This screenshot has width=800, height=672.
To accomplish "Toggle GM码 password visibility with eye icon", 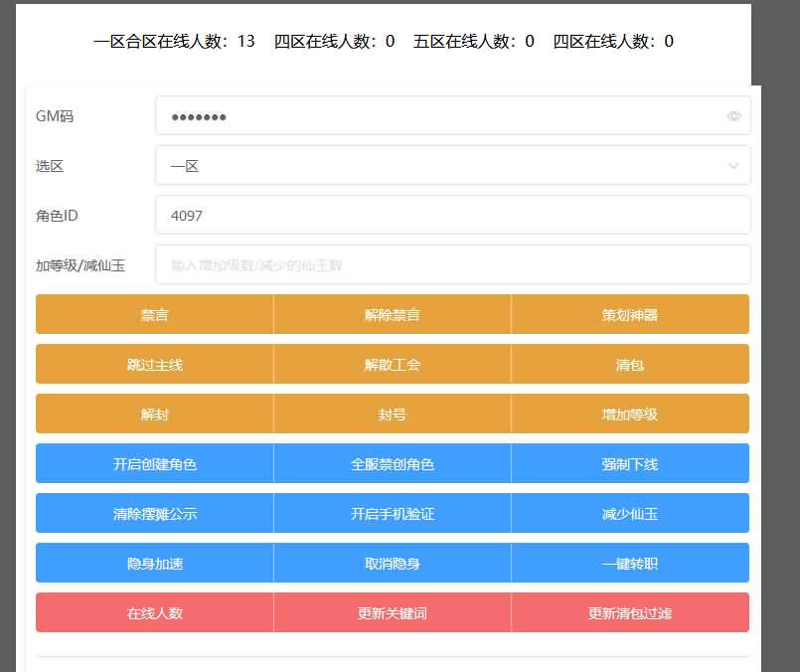I will tap(734, 116).
